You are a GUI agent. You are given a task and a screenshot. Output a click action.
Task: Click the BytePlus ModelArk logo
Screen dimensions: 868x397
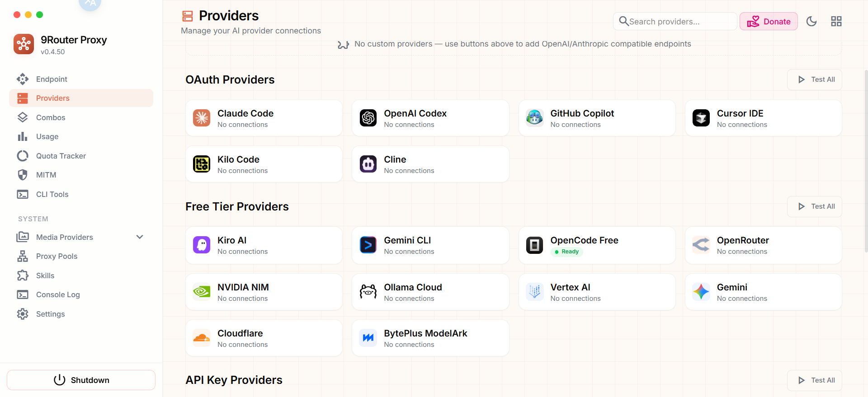tap(368, 338)
